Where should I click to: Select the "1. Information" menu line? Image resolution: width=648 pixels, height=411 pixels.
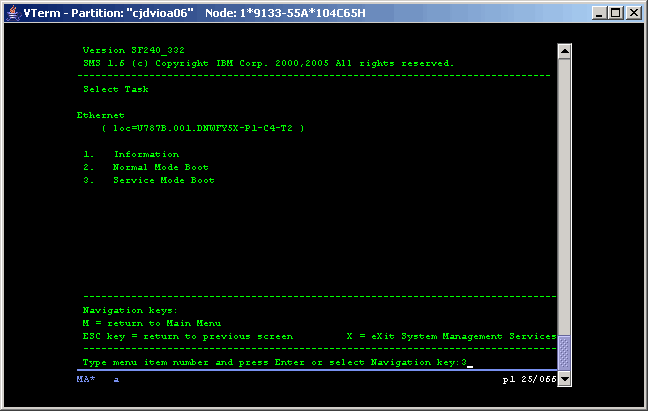point(131,154)
